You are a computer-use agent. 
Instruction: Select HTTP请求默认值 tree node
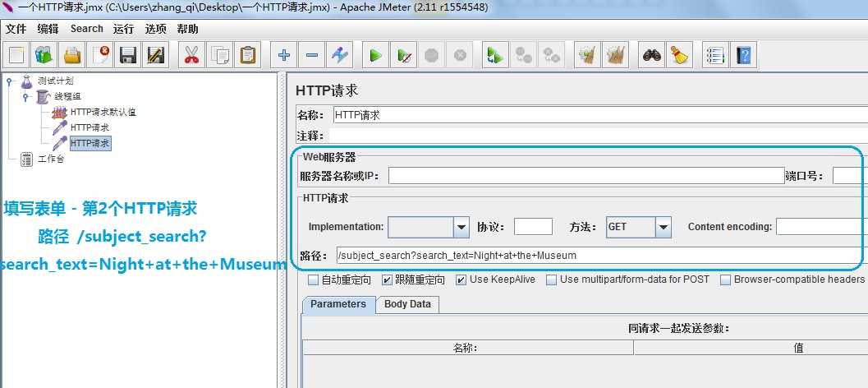click(103, 112)
